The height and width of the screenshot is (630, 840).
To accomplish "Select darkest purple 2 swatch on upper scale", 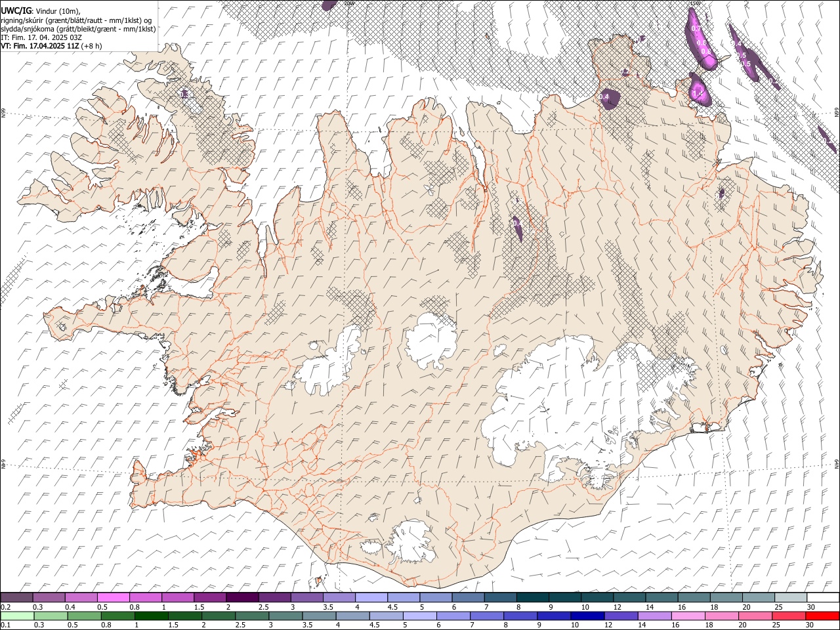I will (242, 598).
